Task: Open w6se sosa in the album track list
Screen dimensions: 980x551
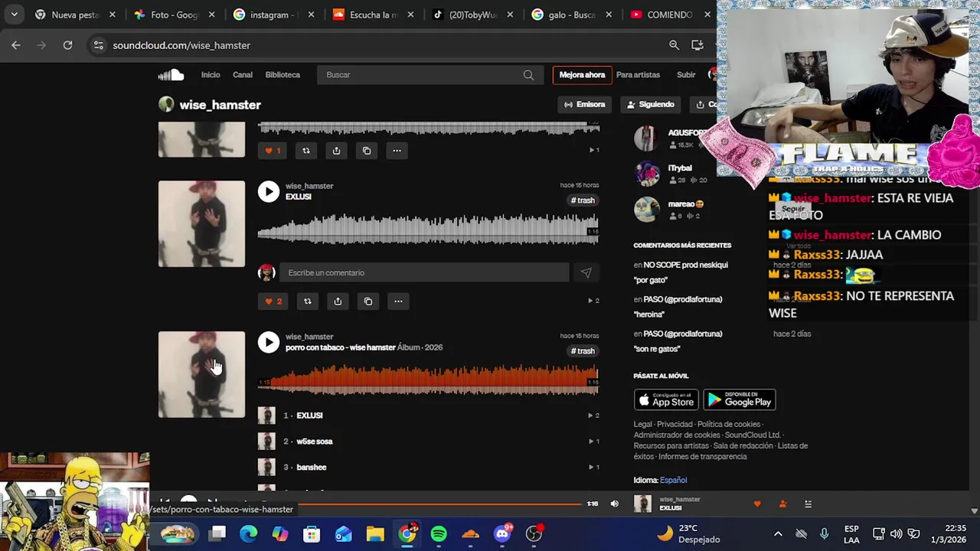Action: (315, 442)
